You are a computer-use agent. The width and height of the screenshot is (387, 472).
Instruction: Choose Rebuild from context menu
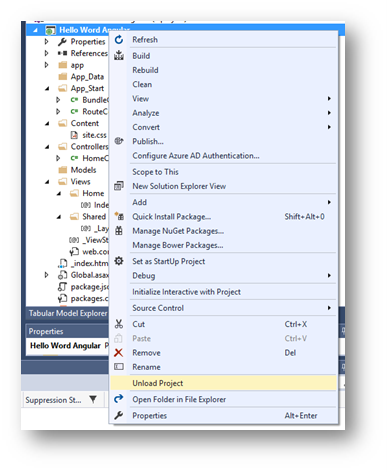tap(145, 70)
